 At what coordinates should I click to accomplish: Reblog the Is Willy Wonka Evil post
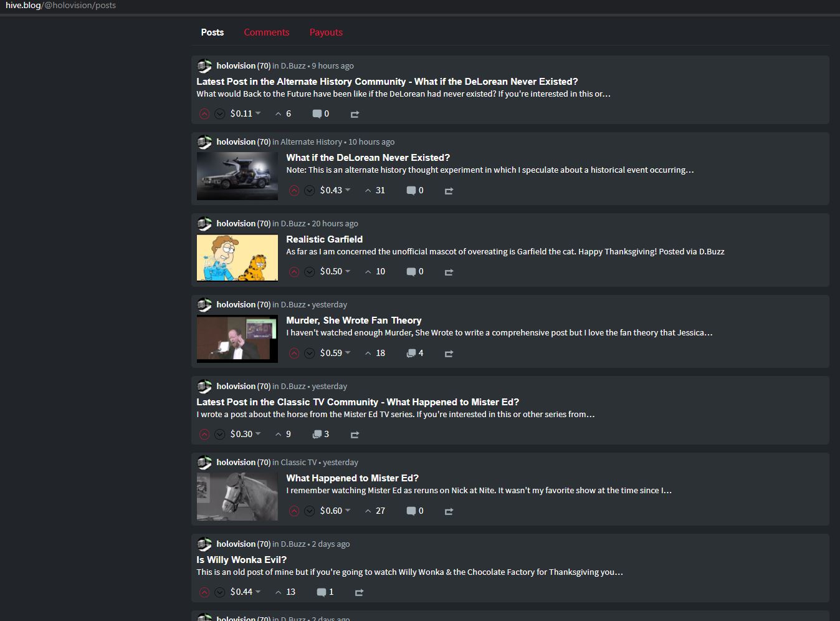point(359,592)
